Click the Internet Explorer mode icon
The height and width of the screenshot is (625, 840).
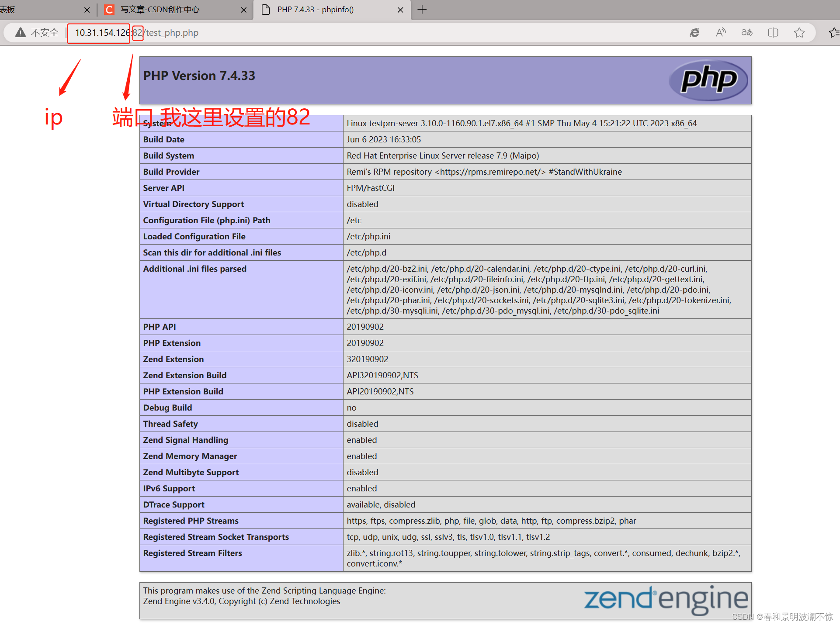694,33
